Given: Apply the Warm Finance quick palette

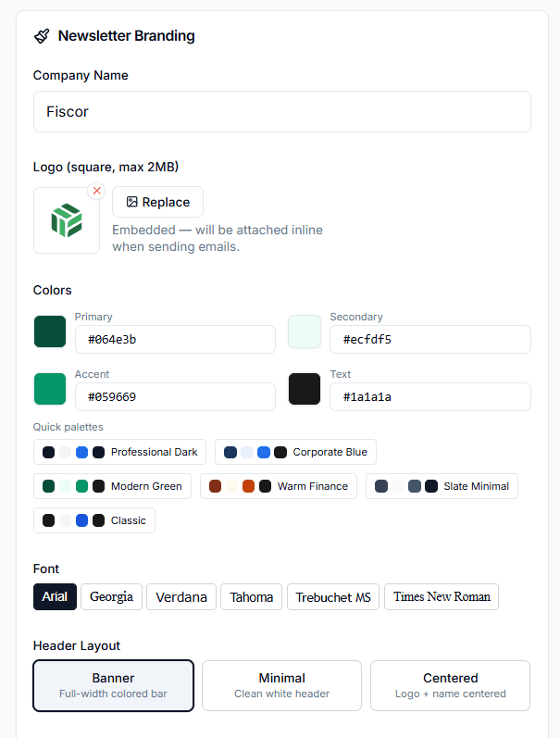Looking at the screenshot, I should (278, 486).
